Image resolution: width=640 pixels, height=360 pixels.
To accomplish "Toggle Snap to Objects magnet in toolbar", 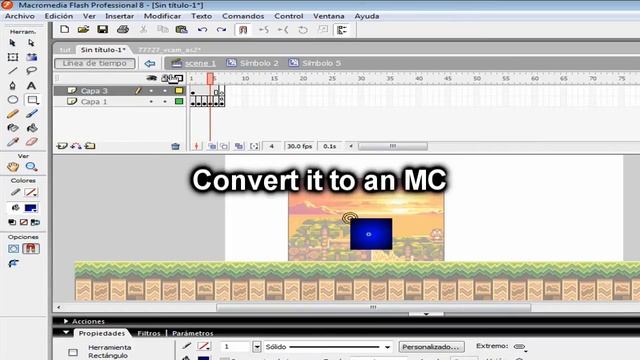I will [243, 30].
